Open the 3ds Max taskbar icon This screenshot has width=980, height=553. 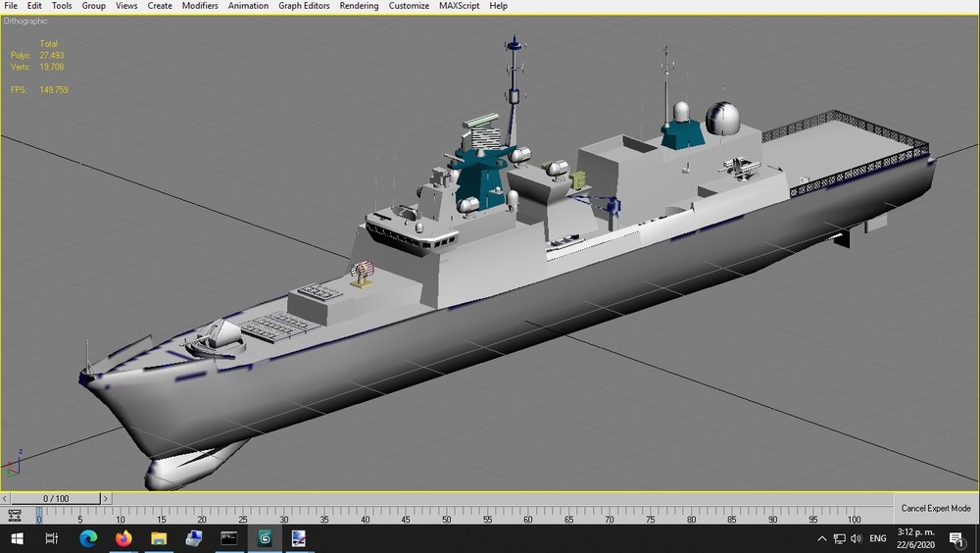coord(265,538)
